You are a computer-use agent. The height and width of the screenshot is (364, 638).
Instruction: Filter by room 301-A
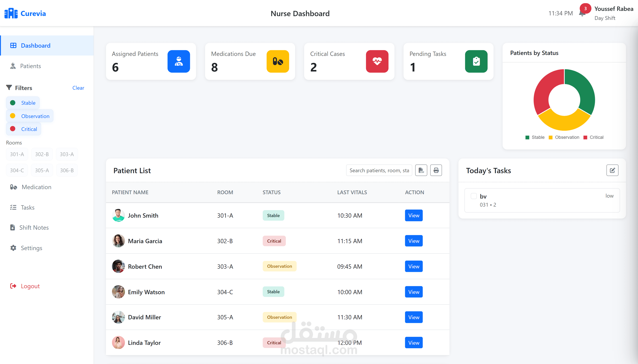click(17, 154)
